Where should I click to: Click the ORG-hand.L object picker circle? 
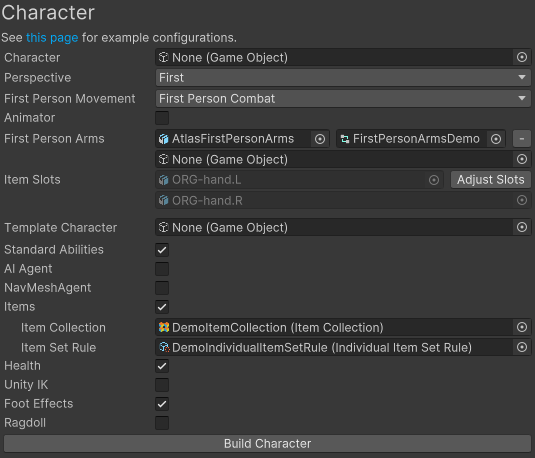(x=434, y=180)
